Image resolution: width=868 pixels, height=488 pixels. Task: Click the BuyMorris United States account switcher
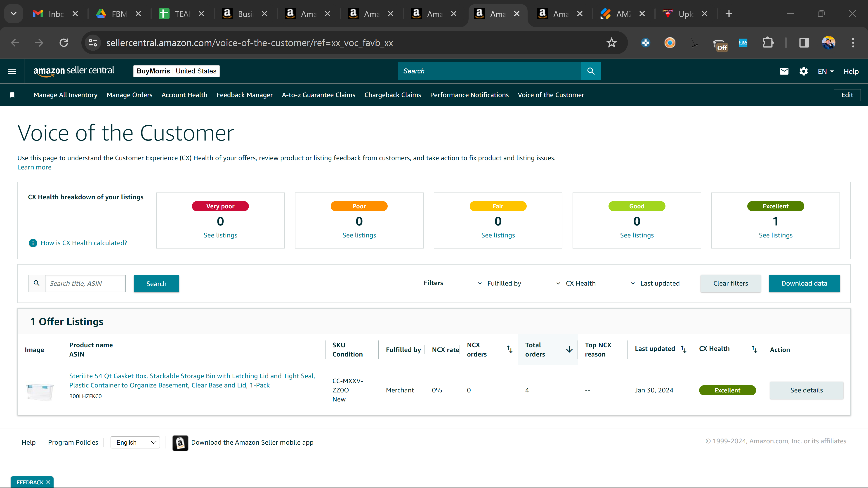pyautogui.click(x=177, y=71)
